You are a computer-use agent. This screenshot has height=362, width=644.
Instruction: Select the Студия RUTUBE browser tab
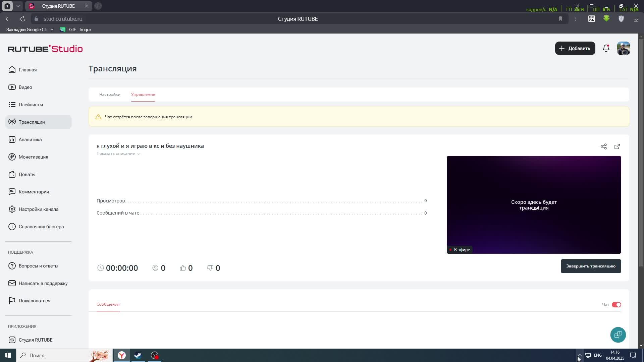tap(58, 6)
